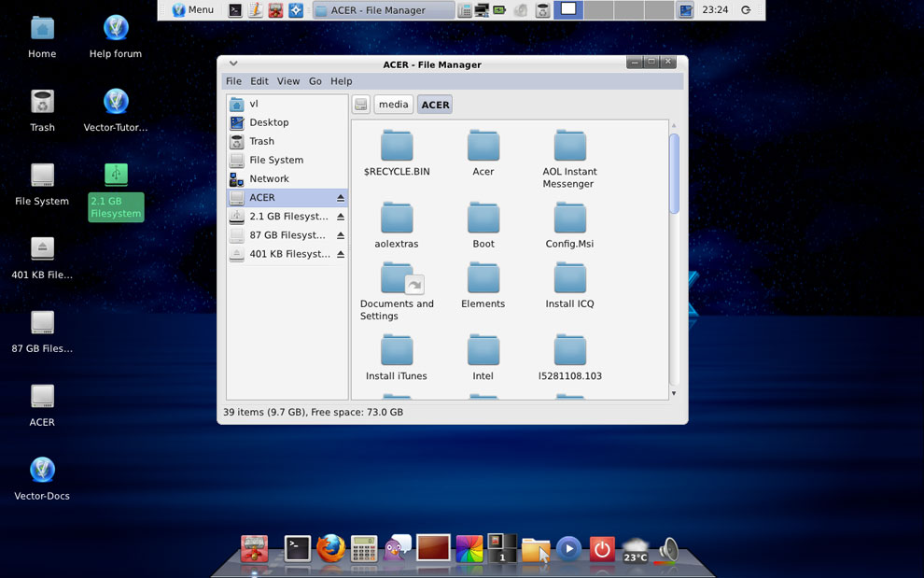This screenshot has width=924, height=578.
Task: Open the text editor launcher with pencil icon
Action: [255, 10]
